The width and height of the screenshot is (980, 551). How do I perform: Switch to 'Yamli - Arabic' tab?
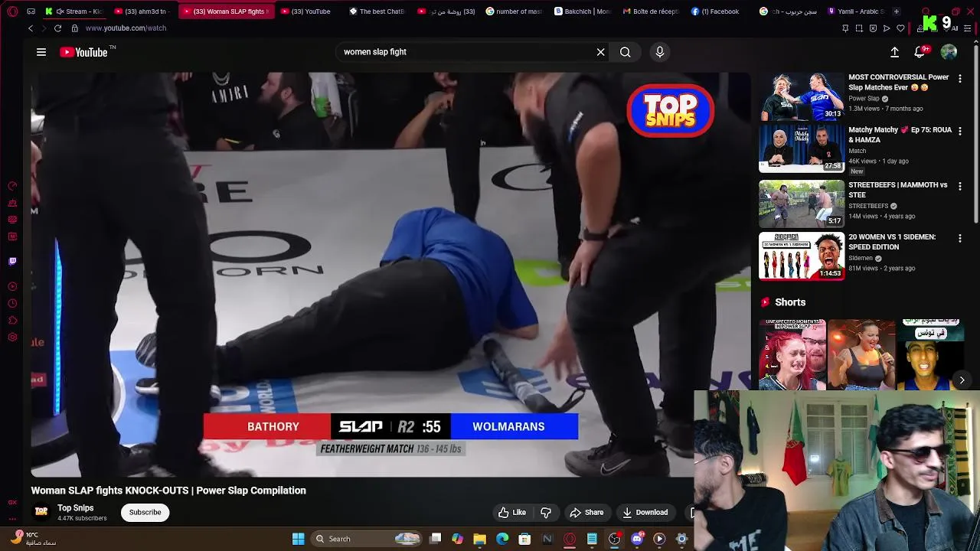(x=855, y=11)
